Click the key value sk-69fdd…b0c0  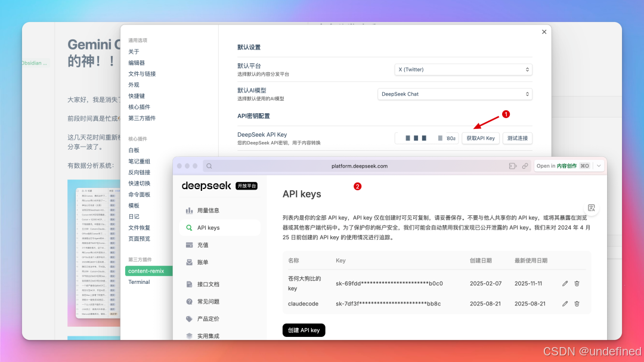click(389, 283)
